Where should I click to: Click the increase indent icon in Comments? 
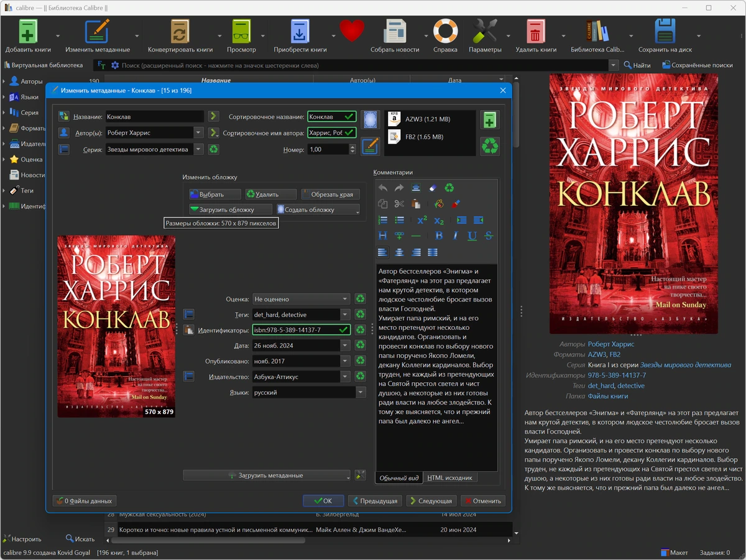(x=461, y=220)
